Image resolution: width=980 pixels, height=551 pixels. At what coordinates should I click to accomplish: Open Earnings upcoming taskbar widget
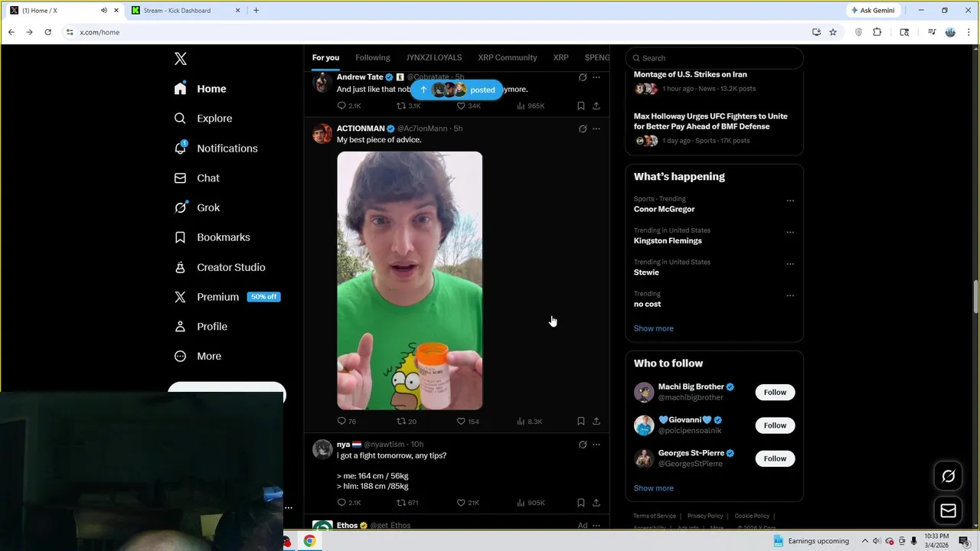pyautogui.click(x=811, y=541)
